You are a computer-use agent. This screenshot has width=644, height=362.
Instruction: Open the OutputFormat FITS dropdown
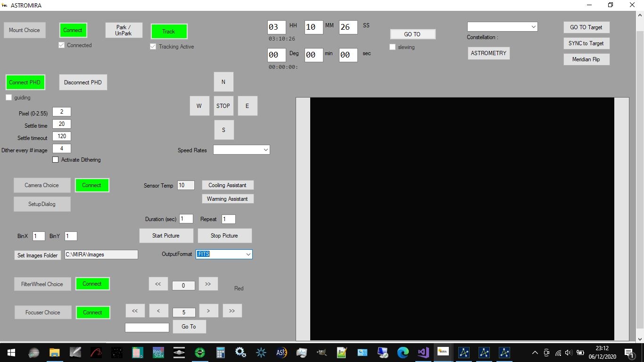tap(224, 254)
